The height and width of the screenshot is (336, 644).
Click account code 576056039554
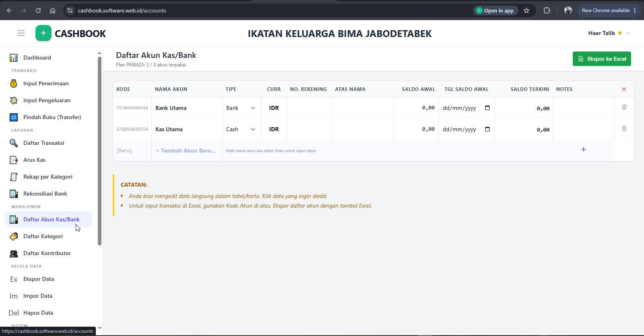[x=132, y=129]
